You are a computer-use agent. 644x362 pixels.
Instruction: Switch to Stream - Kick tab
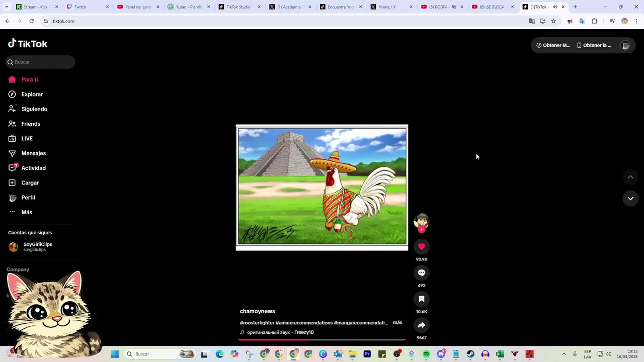(37, 7)
